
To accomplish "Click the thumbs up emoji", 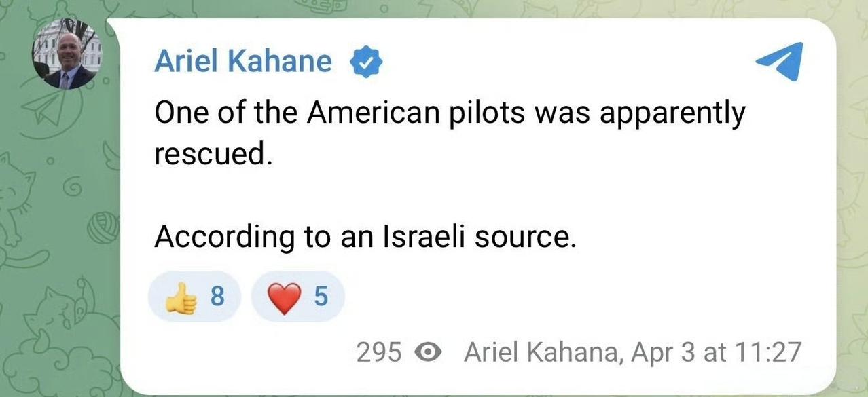I will point(181,298).
